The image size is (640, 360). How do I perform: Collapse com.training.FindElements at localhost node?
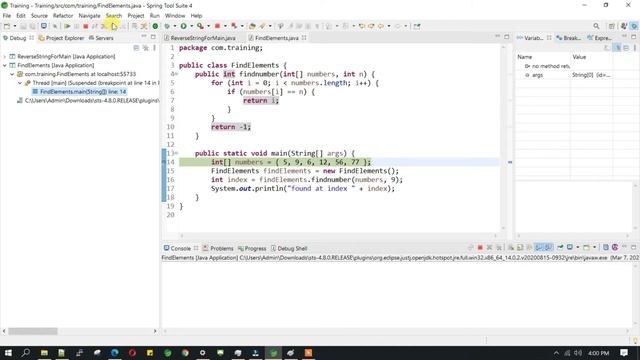point(12,74)
